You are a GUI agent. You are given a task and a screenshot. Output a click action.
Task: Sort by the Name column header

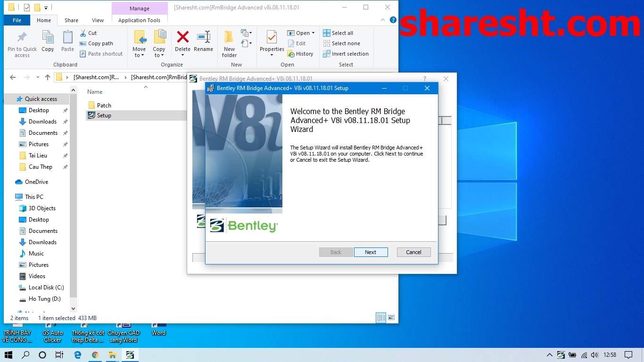95,92
